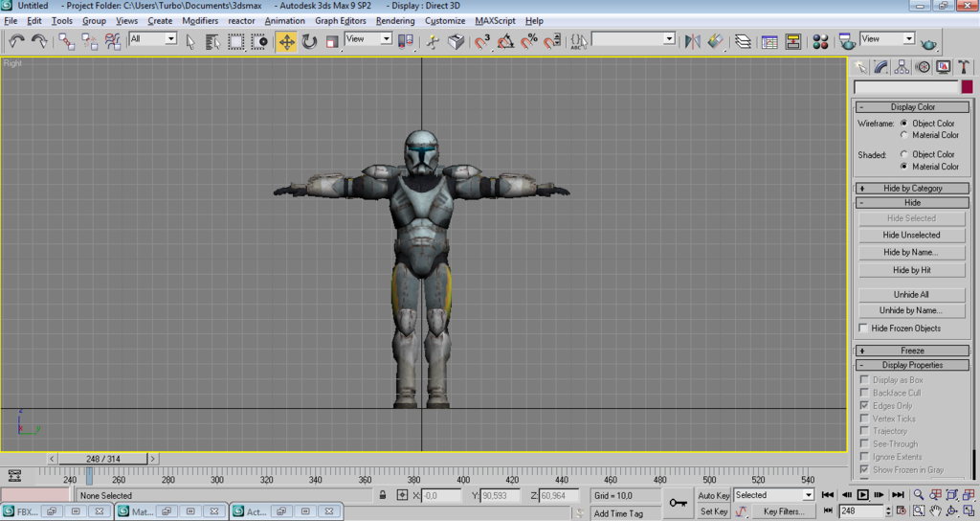Toggle 3D Snaps magnet icon

tap(482, 42)
